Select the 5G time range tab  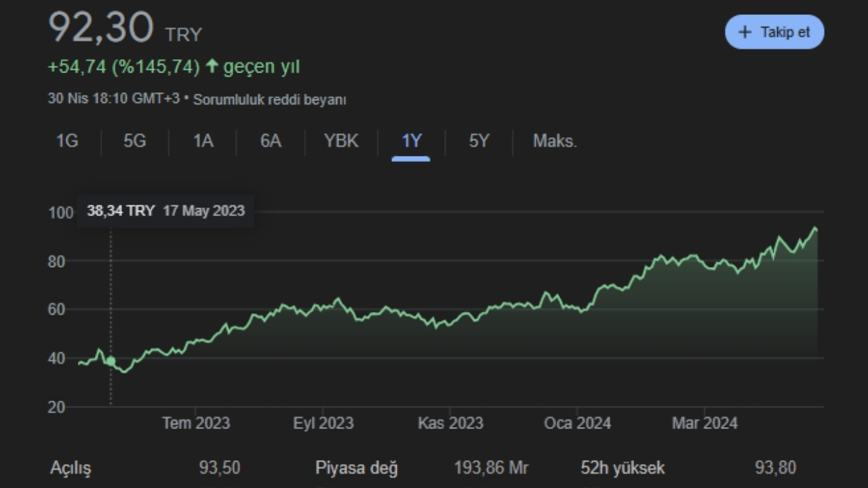pos(134,141)
